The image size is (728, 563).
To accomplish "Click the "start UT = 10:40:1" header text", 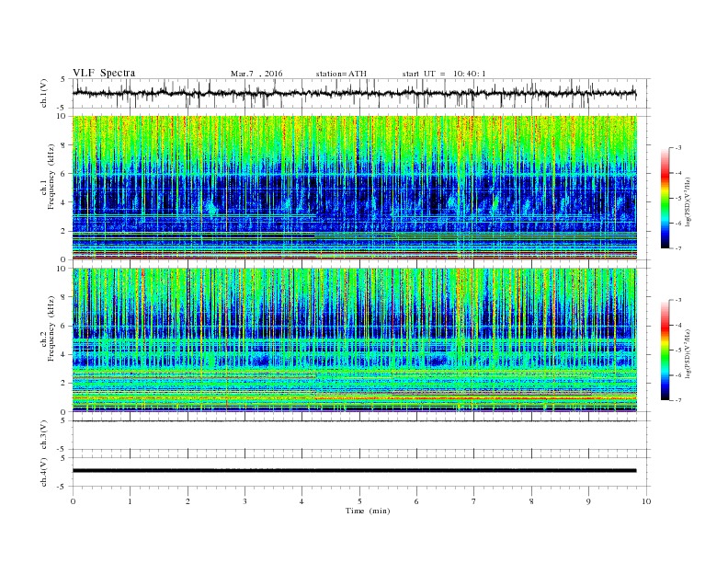I will (444, 74).
